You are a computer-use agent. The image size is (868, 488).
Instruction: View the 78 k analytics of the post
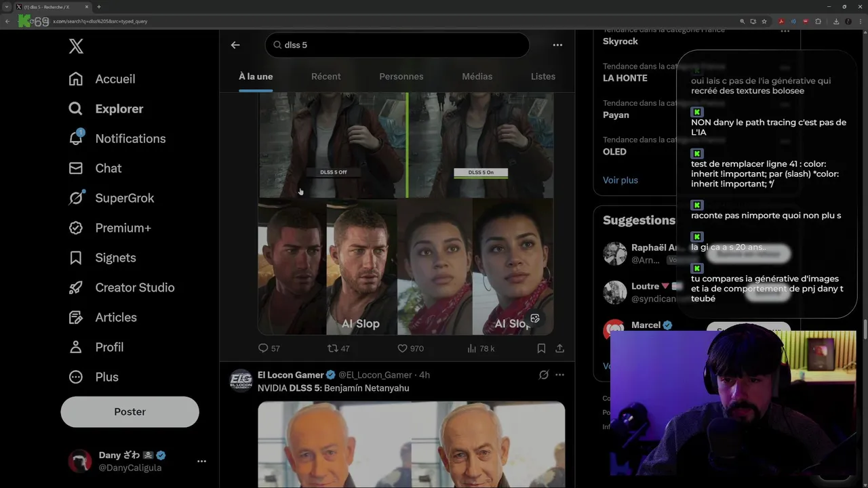(x=481, y=348)
